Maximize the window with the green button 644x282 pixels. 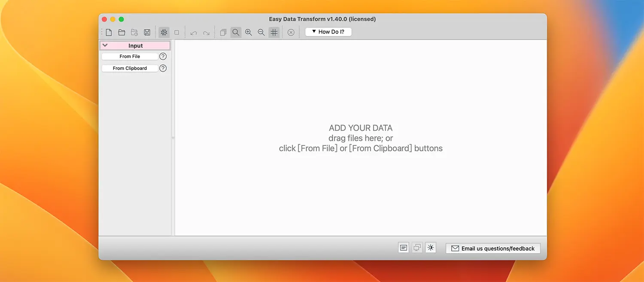click(x=122, y=19)
